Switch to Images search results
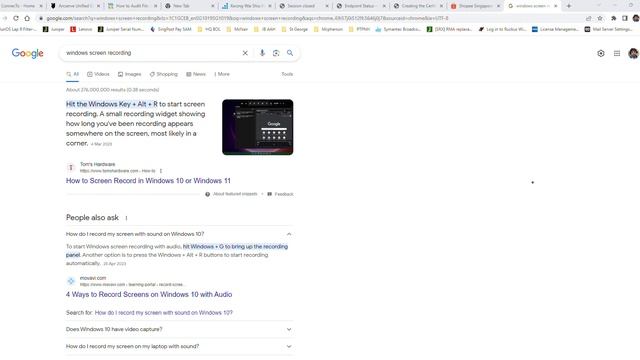Screen dimensions: 640x360 (x=129, y=74)
